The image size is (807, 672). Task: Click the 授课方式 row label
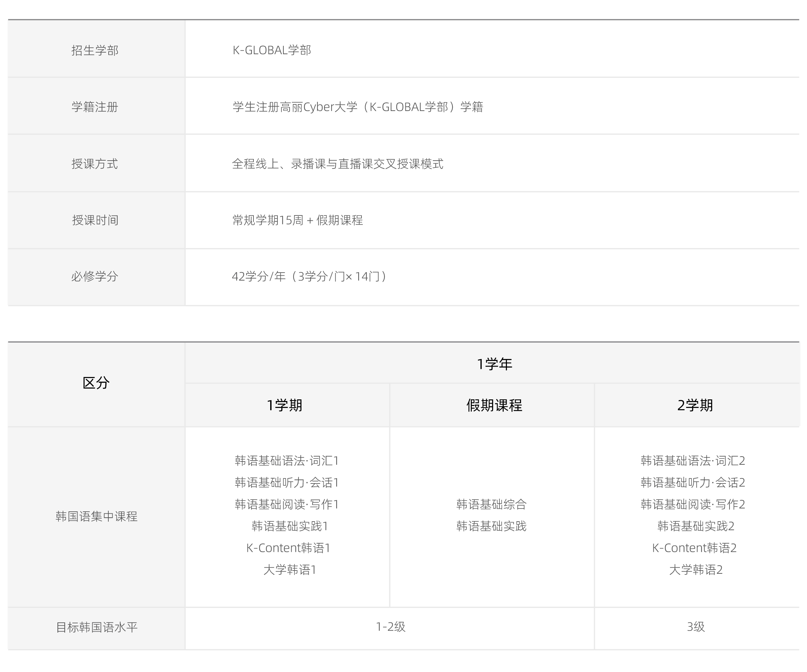click(95, 164)
